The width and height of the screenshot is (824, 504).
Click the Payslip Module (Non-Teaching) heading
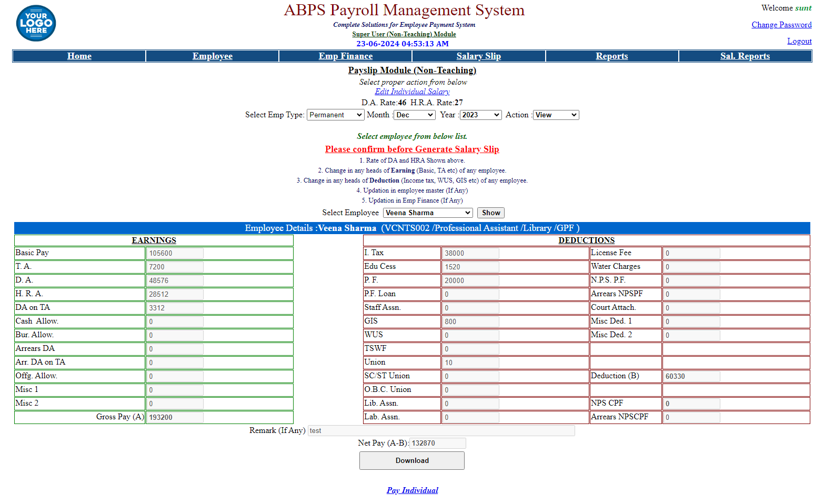pyautogui.click(x=412, y=70)
